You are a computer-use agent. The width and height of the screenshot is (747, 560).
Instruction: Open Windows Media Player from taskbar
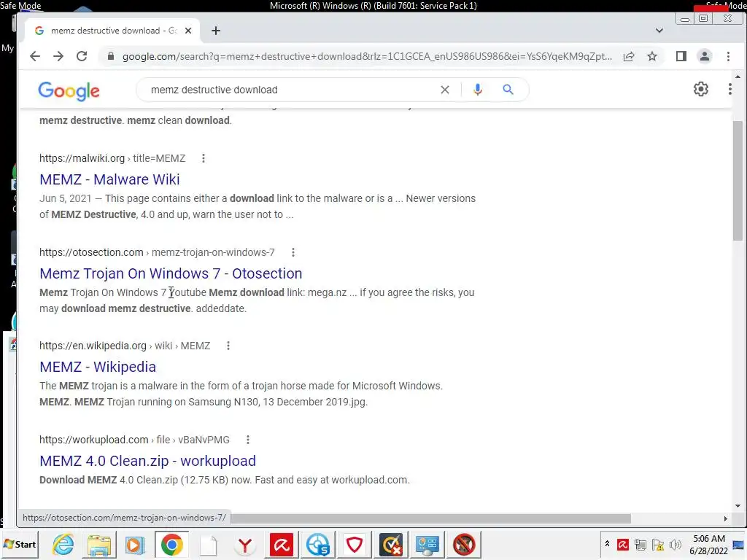tap(135, 544)
